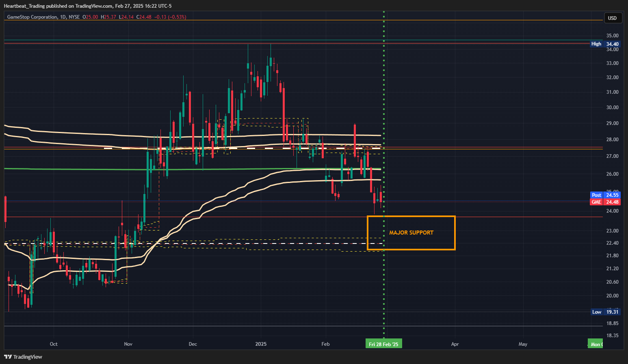628x364 pixels.
Task: Click the TradingView logo at bottom
Action: [x=23, y=357]
